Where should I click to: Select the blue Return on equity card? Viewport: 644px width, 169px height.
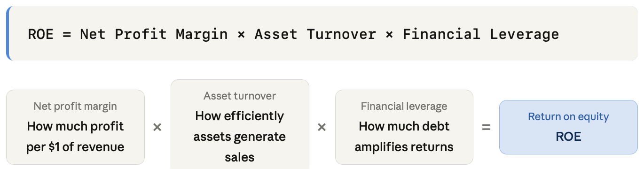coord(568,127)
